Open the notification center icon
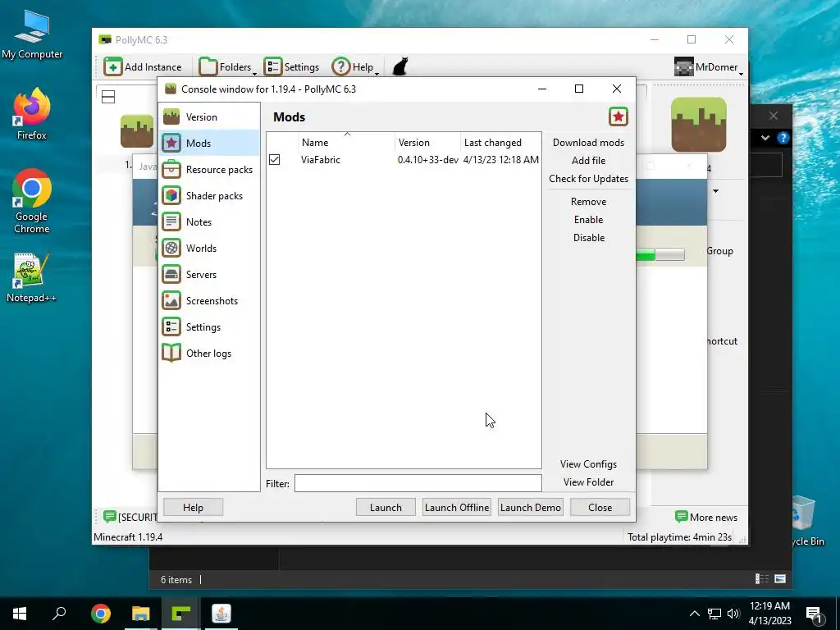The image size is (840, 630). pyautogui.click(x=815, y=614)
